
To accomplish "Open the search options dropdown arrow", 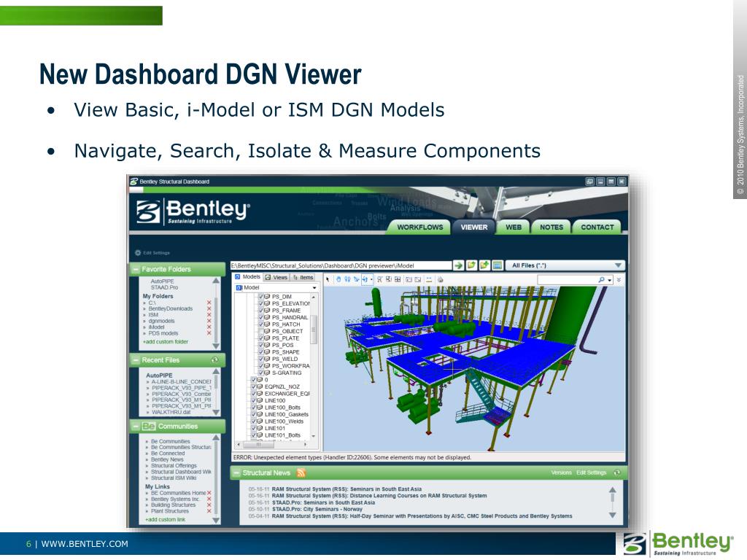I will click(x=610, y=280).
